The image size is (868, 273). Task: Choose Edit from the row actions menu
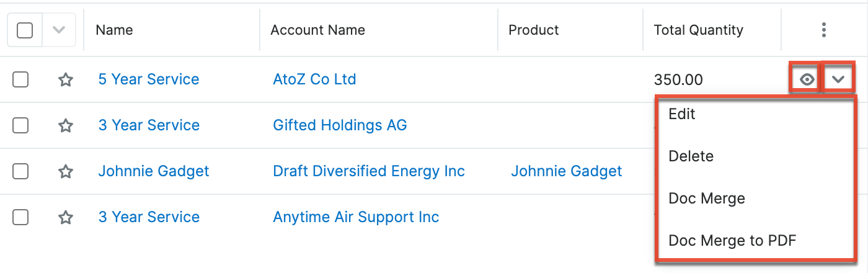pos(682,114)
